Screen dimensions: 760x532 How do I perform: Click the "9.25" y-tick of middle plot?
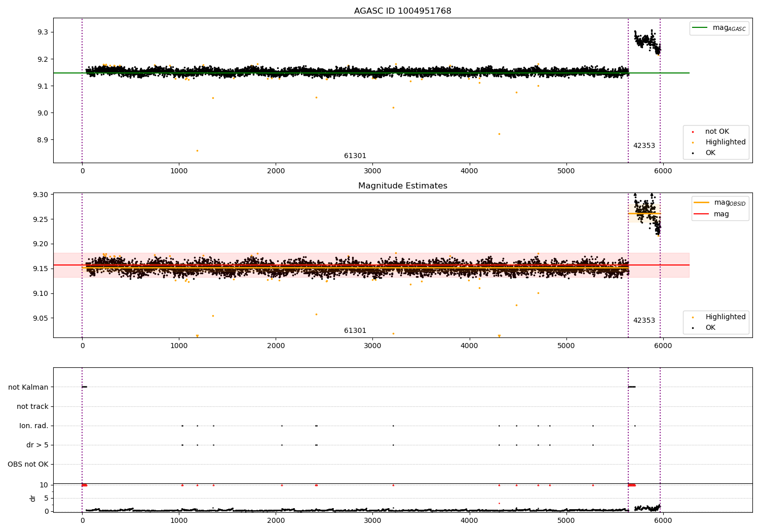click(41, 220)
